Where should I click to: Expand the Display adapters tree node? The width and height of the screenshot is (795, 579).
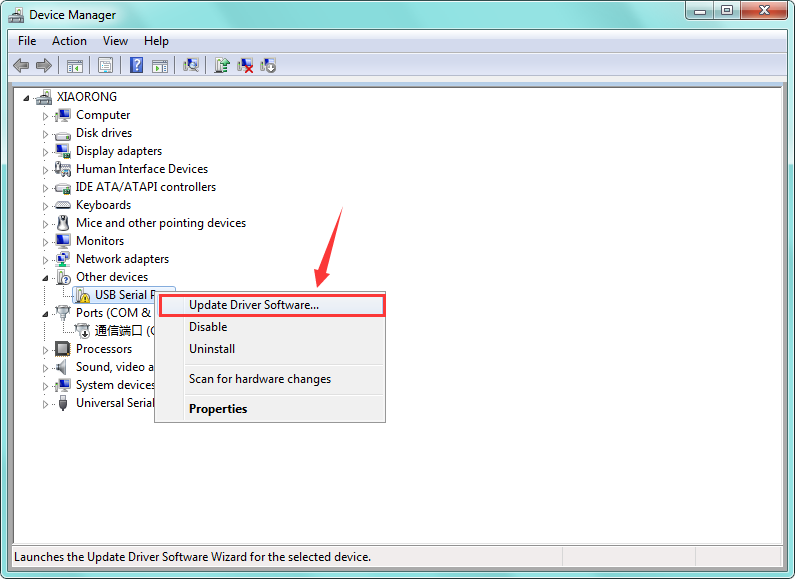pyautogui.click(x=45, y=151)
